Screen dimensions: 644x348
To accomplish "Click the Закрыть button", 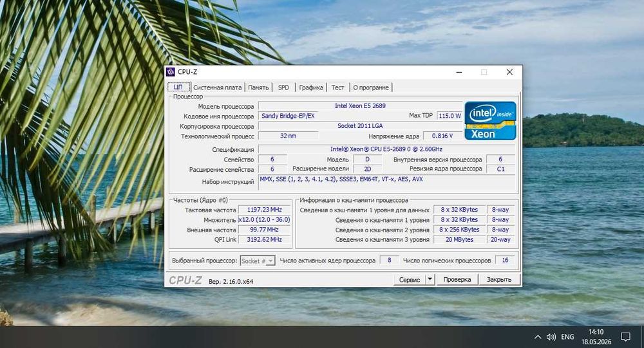I will tap(499, 279).
